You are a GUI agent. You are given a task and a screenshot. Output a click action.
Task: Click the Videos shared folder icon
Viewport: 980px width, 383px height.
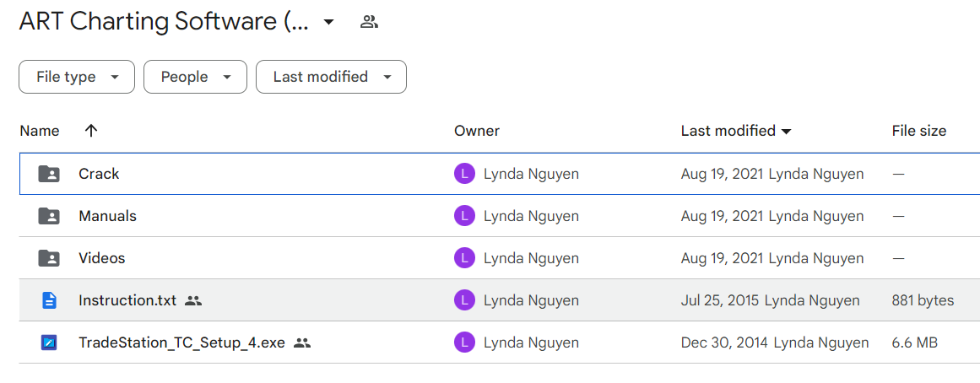49,258
